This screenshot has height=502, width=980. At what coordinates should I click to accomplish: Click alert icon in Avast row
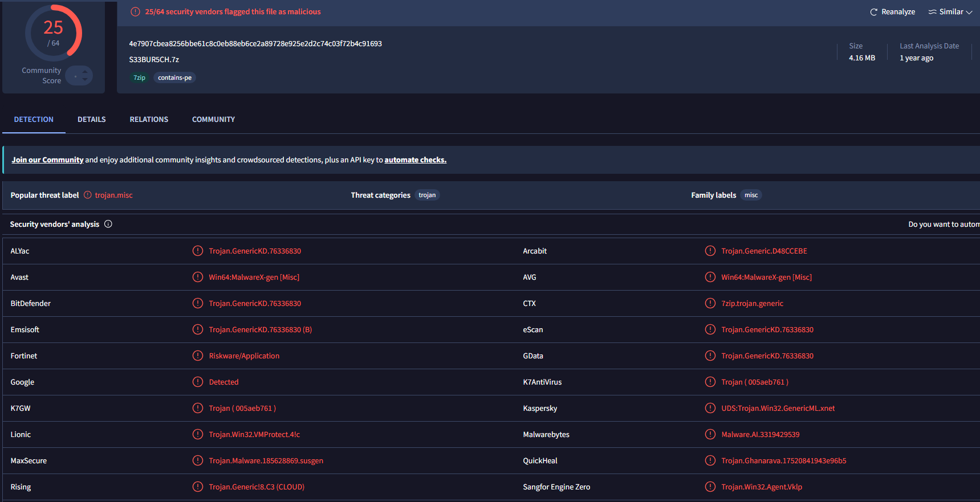pos(198,277)
